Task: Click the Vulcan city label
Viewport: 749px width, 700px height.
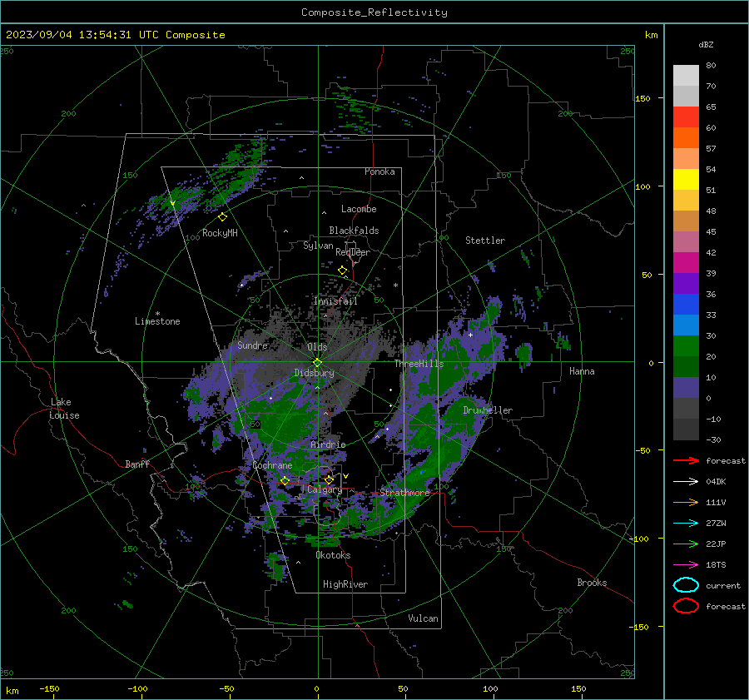Action: point(423,618)
